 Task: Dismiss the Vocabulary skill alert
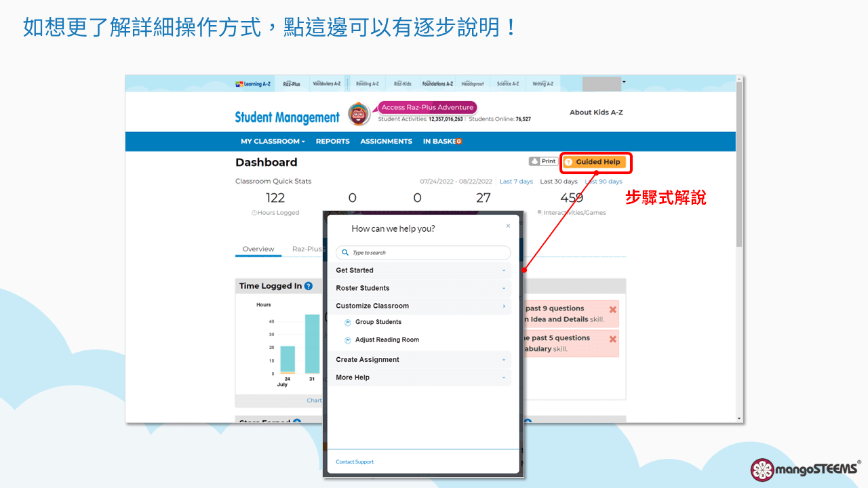(613, 339)
